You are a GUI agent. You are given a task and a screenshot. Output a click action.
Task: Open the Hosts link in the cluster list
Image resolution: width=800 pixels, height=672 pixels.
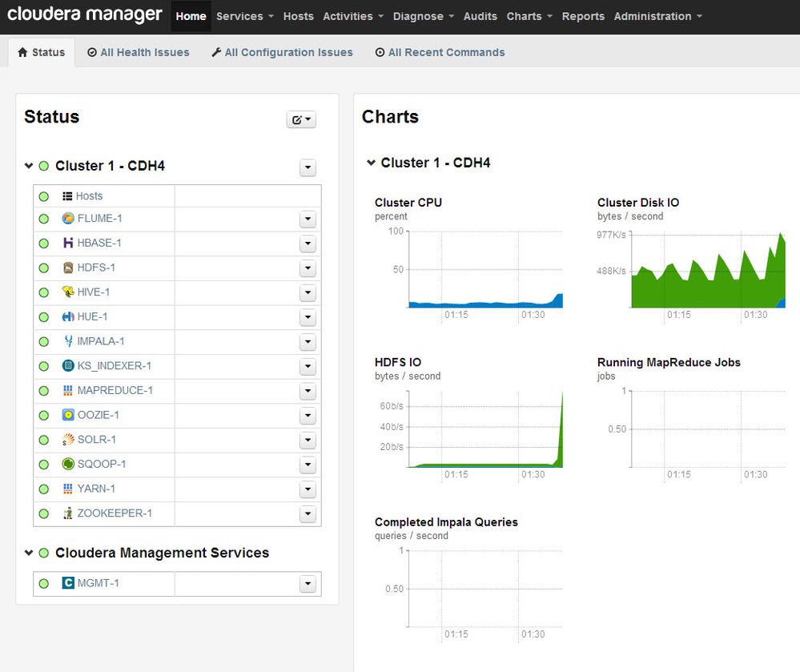pyautogui.click(x=89, y=196)
